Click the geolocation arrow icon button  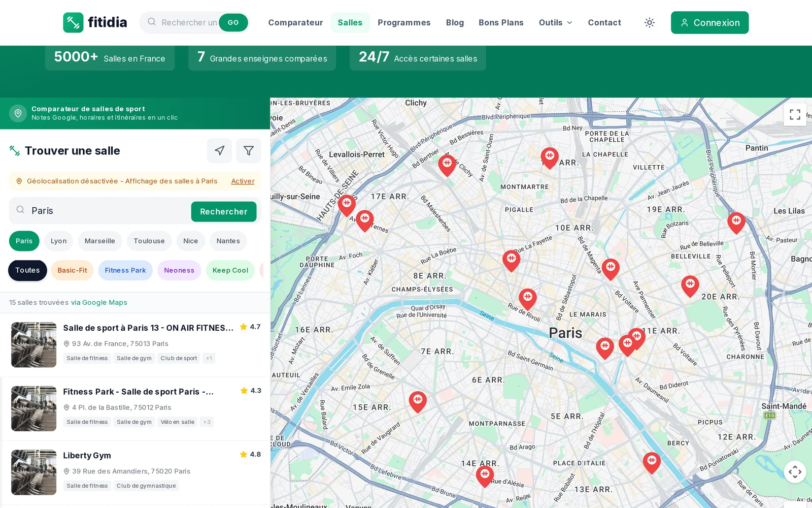[219, 150]
